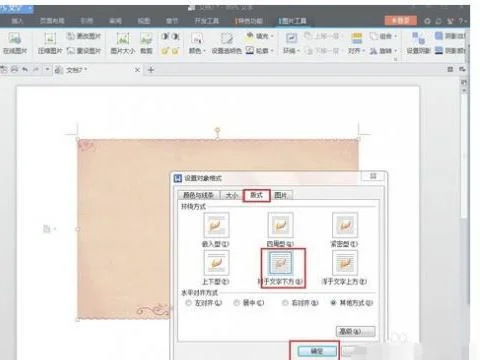Click the redo arrow in quick toolbar

point(35,70)
